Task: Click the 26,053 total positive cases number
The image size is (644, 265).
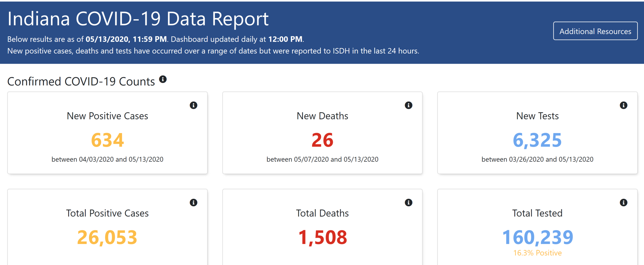Action: [x=107, y=237]
